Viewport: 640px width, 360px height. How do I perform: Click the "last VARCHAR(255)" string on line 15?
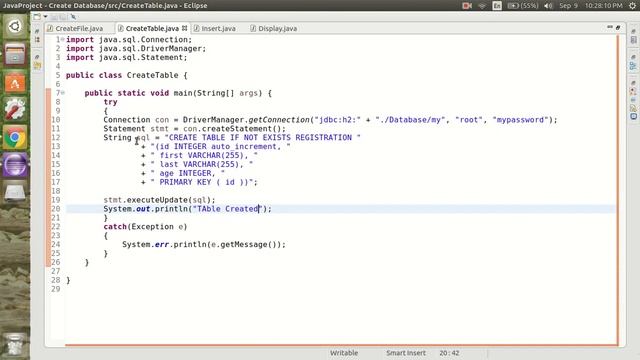[x=202, y=164]
